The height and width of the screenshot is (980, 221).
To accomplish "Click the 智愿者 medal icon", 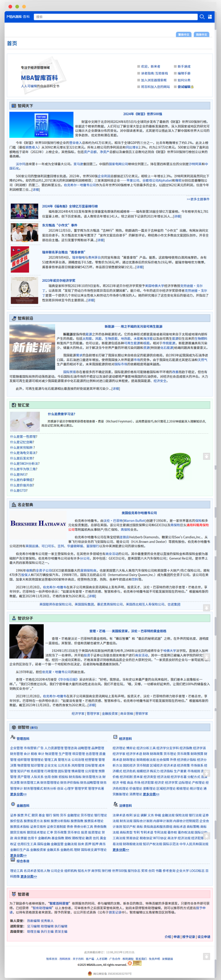I will point(14,894).
